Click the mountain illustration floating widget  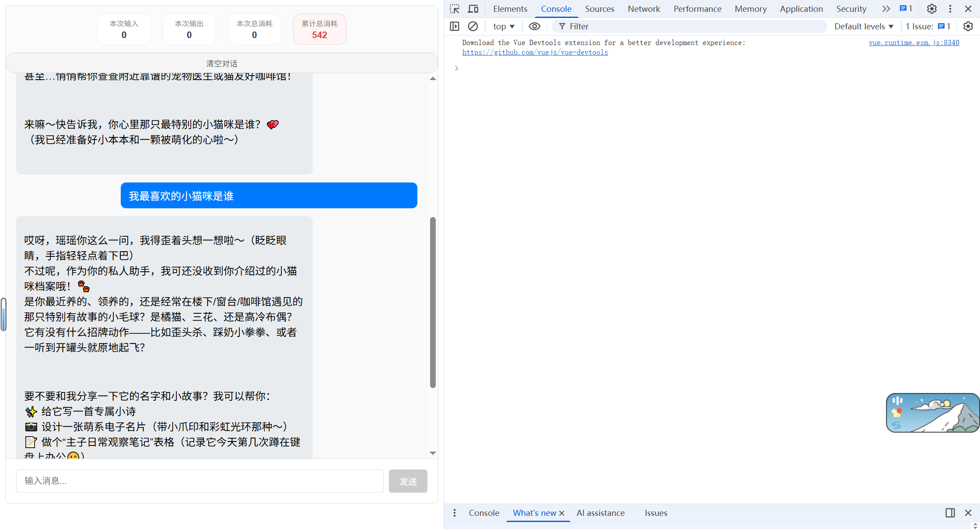[933, 413]
